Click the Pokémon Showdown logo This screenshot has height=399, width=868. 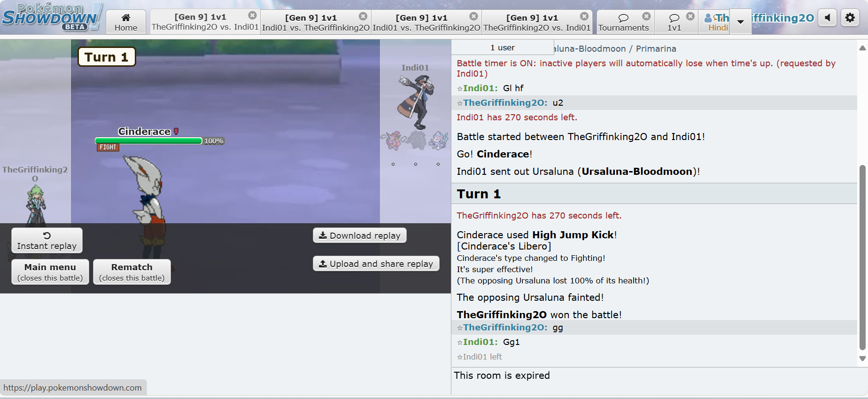(x=52, y=17)
